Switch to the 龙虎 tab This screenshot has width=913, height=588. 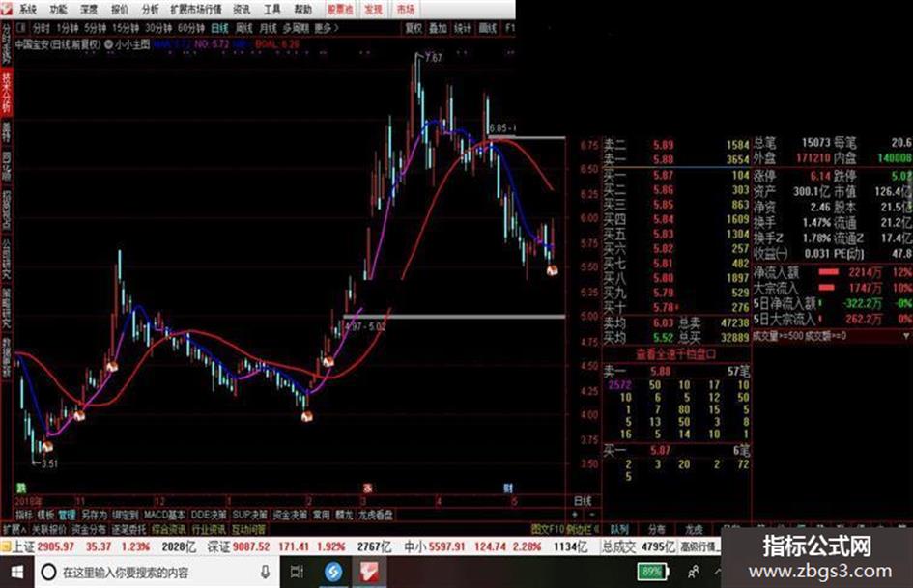(x=694, y=529)
